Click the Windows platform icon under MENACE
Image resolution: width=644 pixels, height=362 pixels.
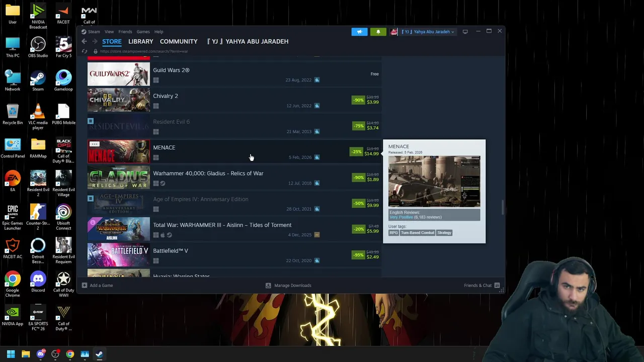click(x=156, y=157)
